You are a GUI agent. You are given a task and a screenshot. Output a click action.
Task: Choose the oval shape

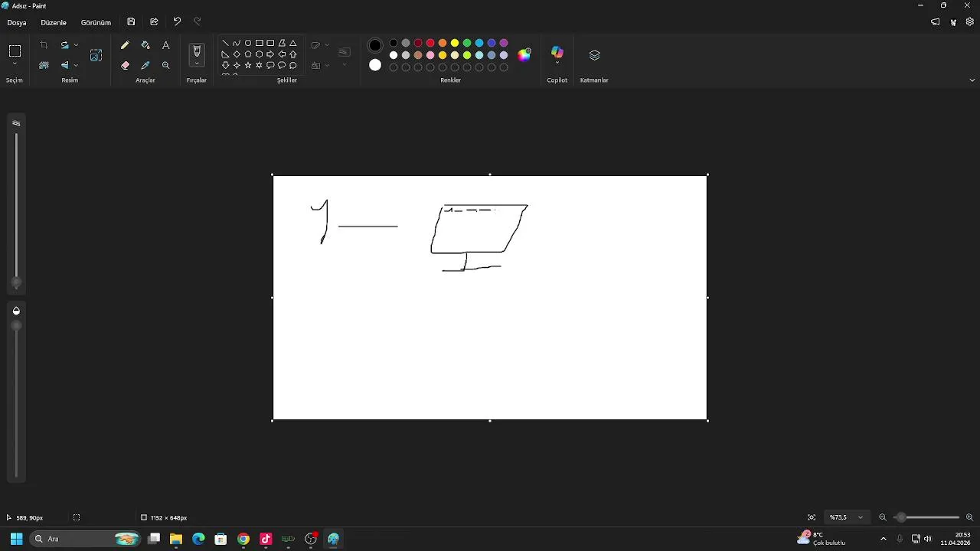pos(248,43)
